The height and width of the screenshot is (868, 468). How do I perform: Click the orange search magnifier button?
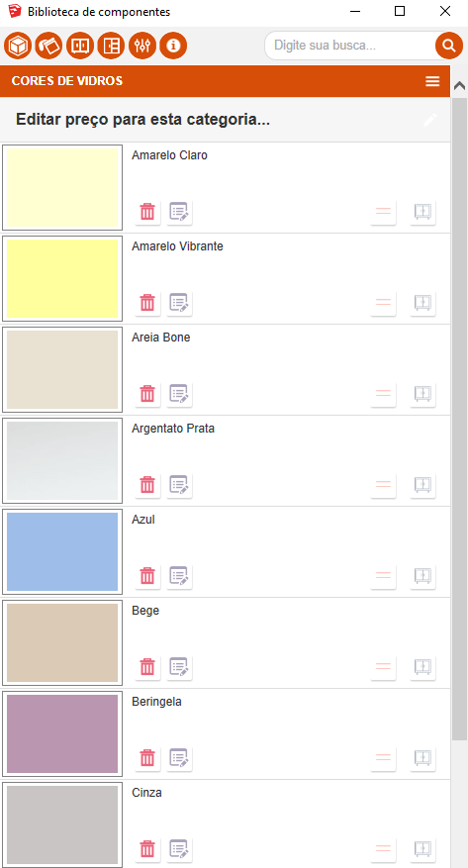pyautogui.click(x=448, y=46)
